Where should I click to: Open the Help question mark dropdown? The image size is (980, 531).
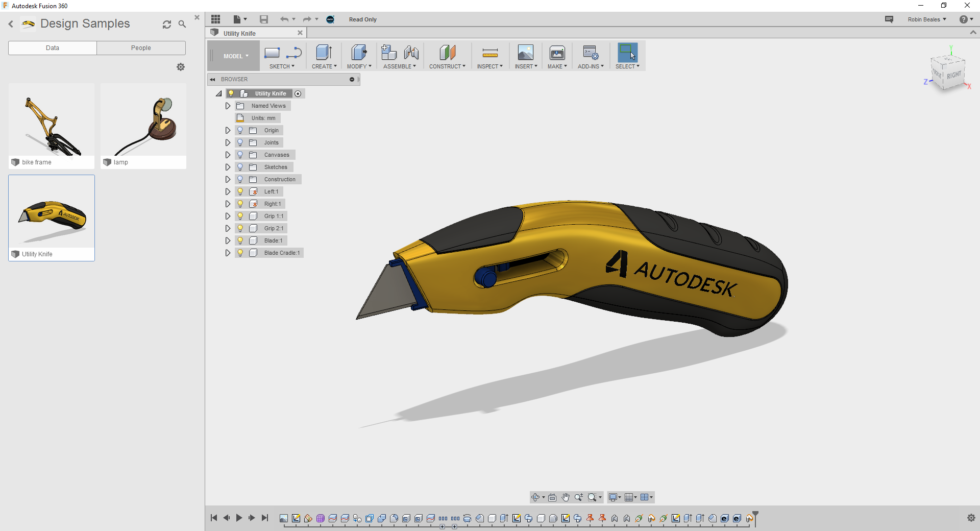tap(966, 19)
